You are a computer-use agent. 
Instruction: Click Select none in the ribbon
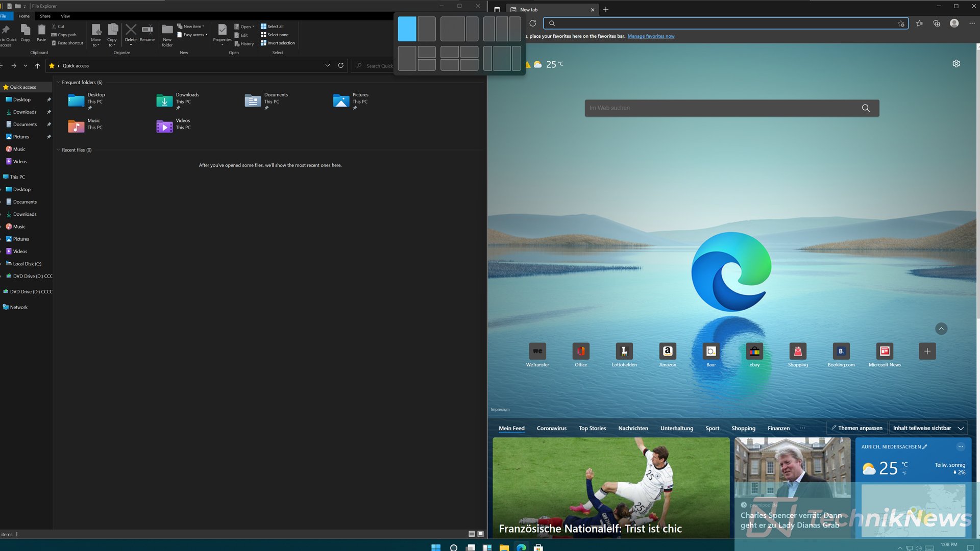tap(275, 35)
